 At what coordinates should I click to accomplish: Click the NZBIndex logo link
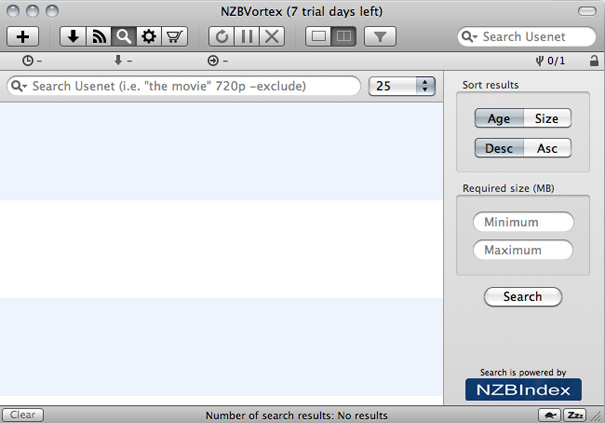[x=523, y=389]
